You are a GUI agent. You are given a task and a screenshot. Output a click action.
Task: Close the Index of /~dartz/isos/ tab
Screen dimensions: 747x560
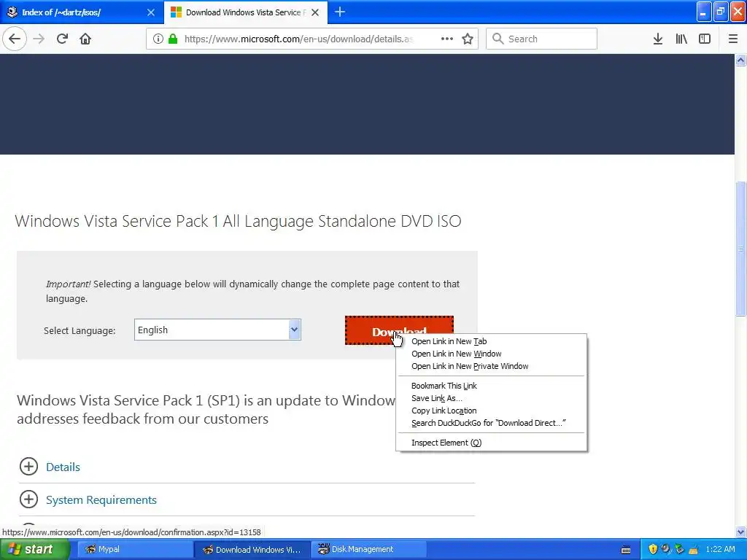pyautogui.click(x=151, y=12)
